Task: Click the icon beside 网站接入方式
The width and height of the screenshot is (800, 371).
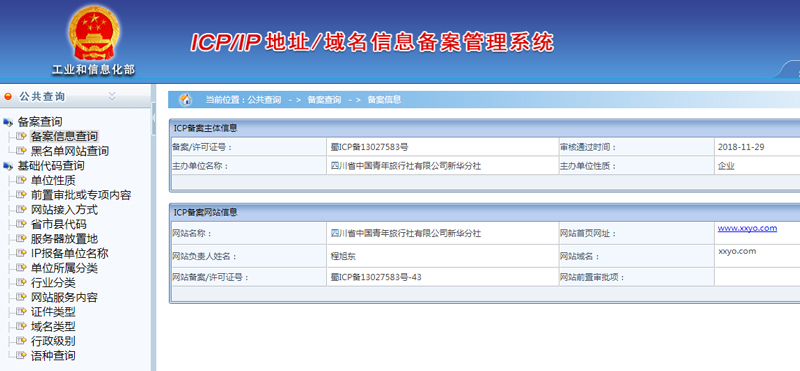Action: (x=21, y=210)
